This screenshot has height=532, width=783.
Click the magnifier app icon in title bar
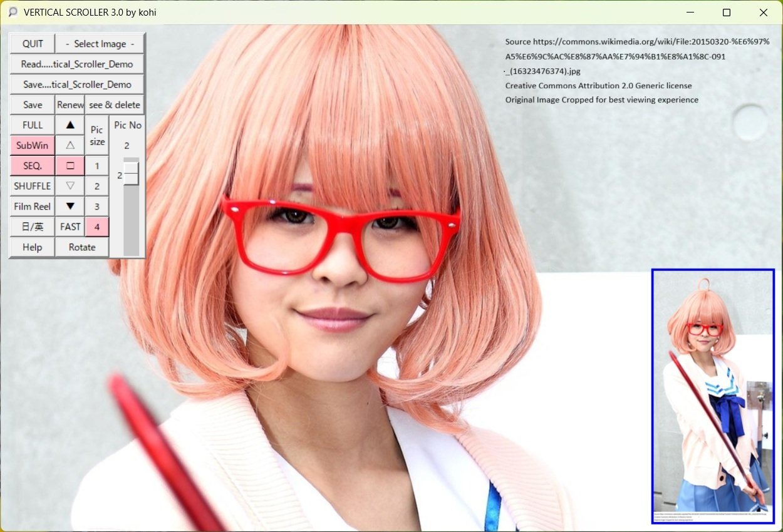tap(13, 12)
